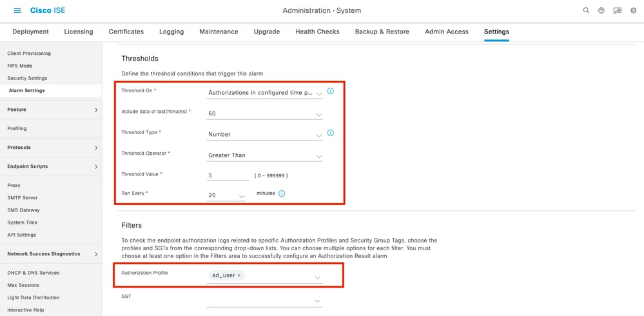Image resolution: width=644 pixels, height=316 pixels.
Task: Expand the Endpoint Scripts sidebar section
Action: click(51, 166)
